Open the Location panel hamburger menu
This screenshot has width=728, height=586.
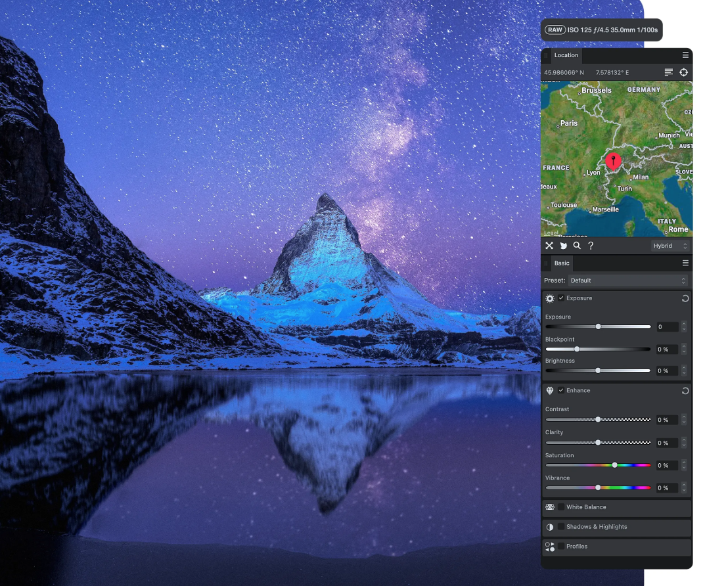pos(685,55)
